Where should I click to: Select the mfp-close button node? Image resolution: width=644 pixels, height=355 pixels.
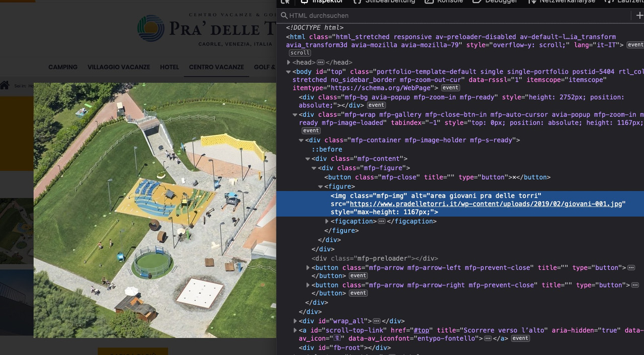(437, 177)
